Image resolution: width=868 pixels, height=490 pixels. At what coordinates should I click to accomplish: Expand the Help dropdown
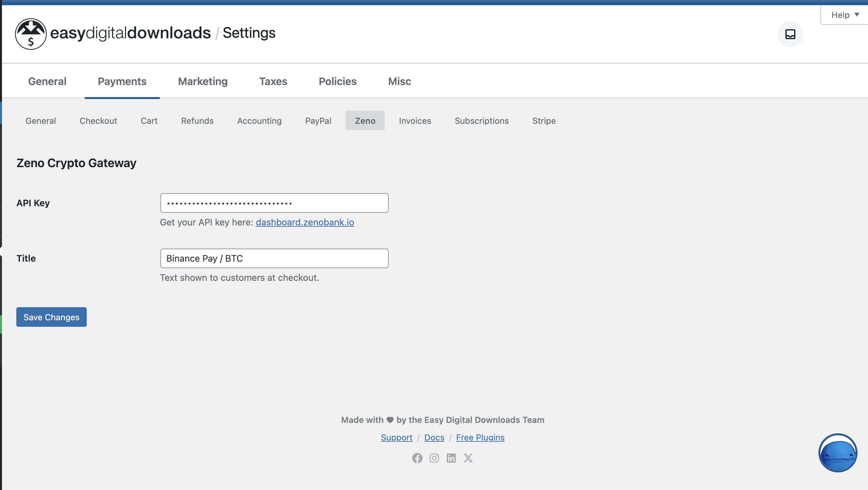click(x=845, y=15)
